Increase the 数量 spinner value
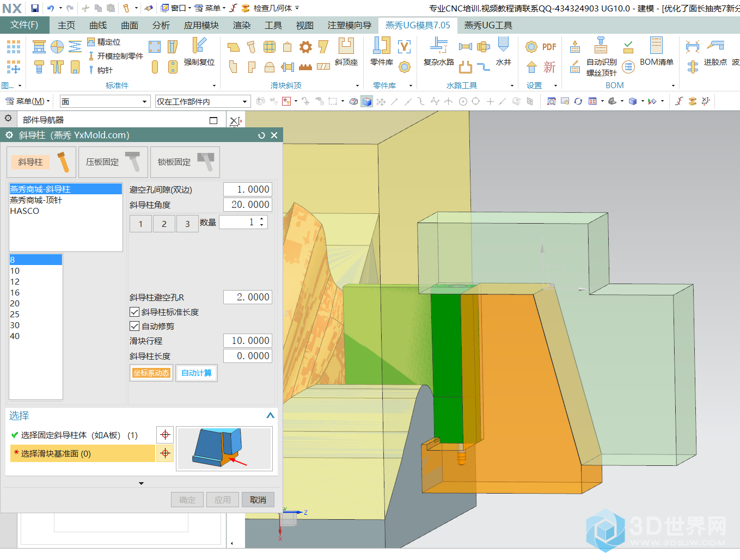The height and width of the screenshot is (560, 740). pyautogui.click(x=262, y=219)
